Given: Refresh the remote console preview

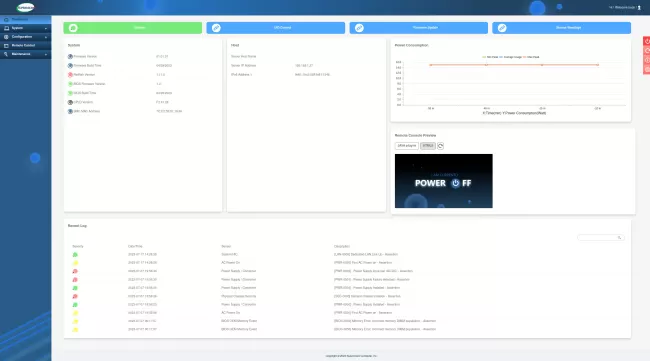Looking at the screenshot, I should (440, 146).
